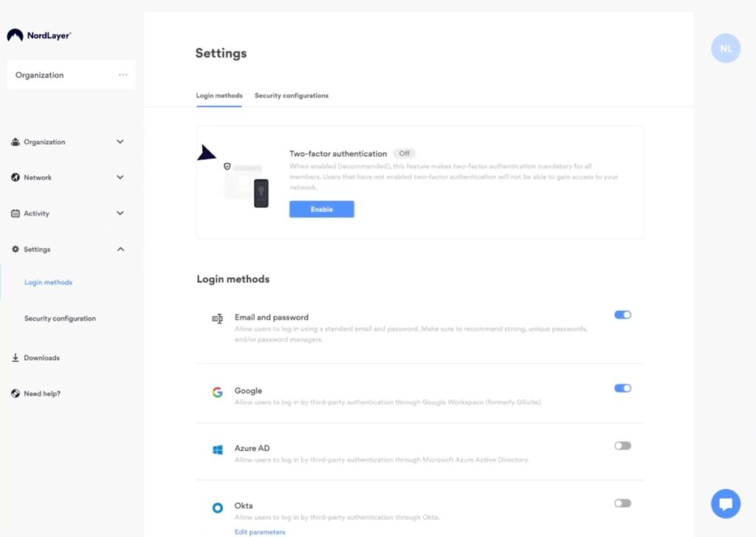Open the live chat bubble
This screenshot has width=756, height=537.
coord(726,504)
